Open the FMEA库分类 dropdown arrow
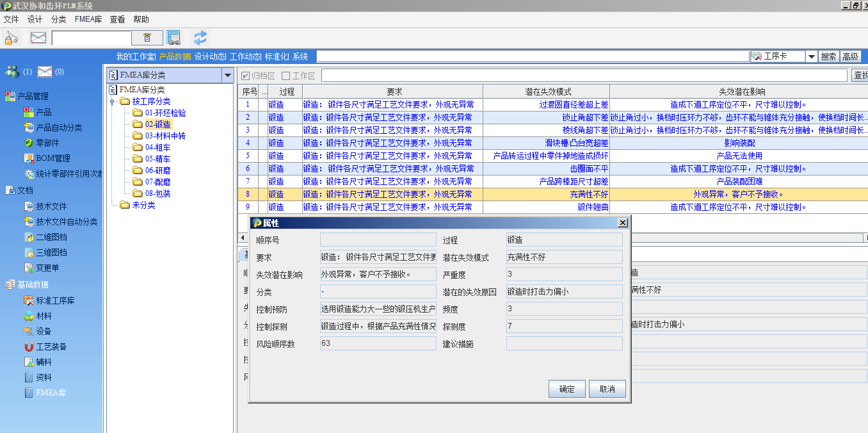The height and width of the screenshot is (433, 868). [227, 76]
